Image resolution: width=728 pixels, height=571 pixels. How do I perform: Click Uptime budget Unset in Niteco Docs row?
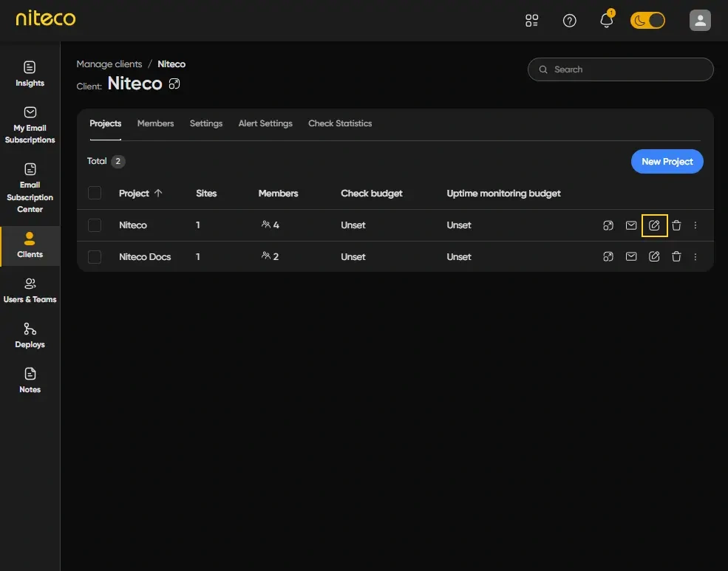pos(459,256)
